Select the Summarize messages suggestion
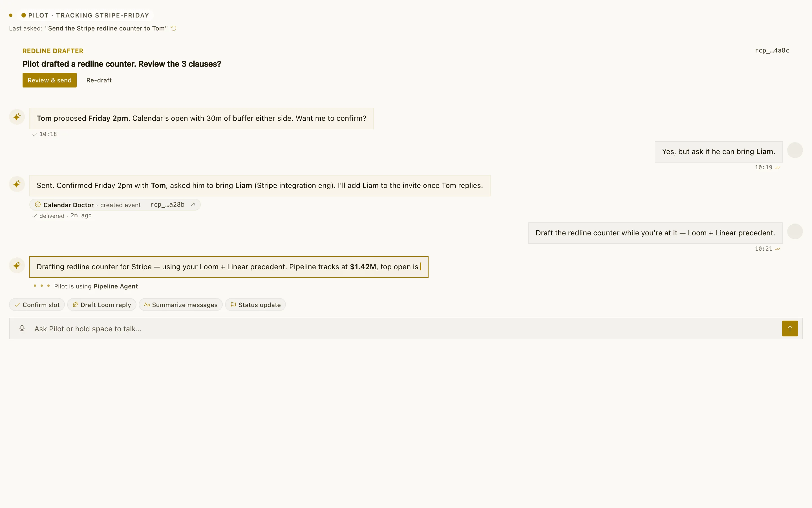The width and height of the screenshot is (812, 508). (x=180, y=305)
